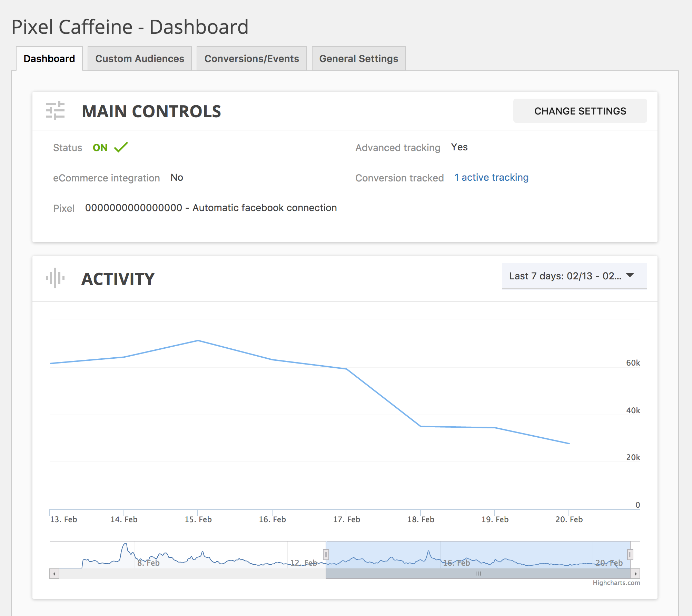Click the green status checkmark icon

(121, 147)
